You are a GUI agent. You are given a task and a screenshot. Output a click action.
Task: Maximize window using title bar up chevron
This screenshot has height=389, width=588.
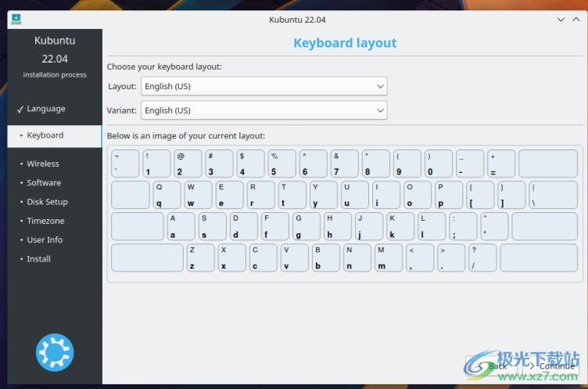(576, 20)
